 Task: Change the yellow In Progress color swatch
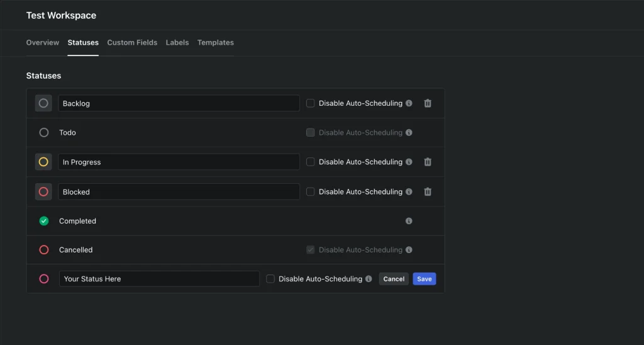pyautogui.click(x=43, y=162)
